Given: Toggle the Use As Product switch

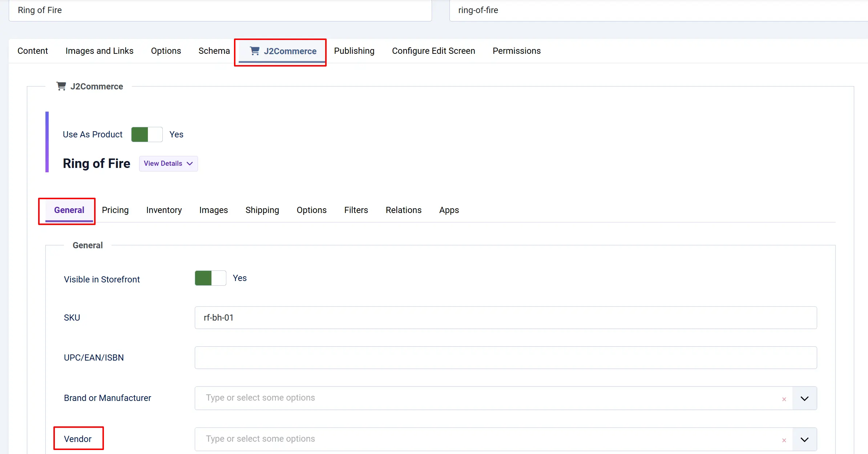Looking at the screenshot, I should point(147,134).
